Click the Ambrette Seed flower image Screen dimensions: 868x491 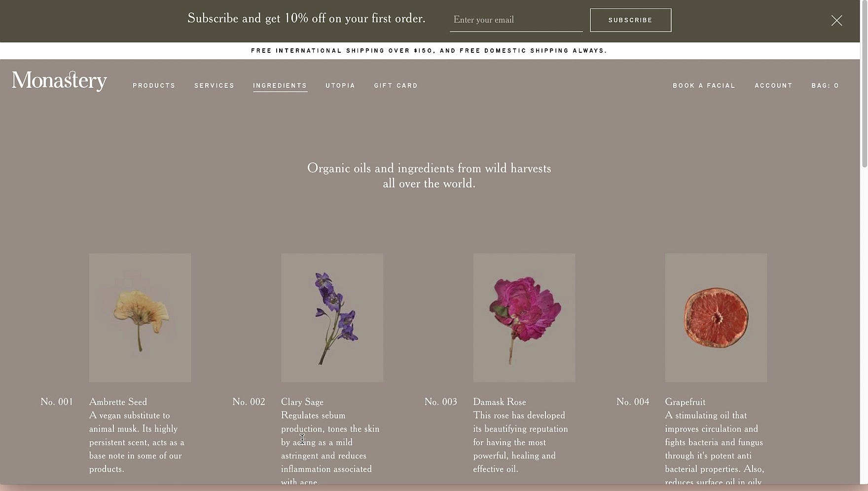tap(140, 318)
